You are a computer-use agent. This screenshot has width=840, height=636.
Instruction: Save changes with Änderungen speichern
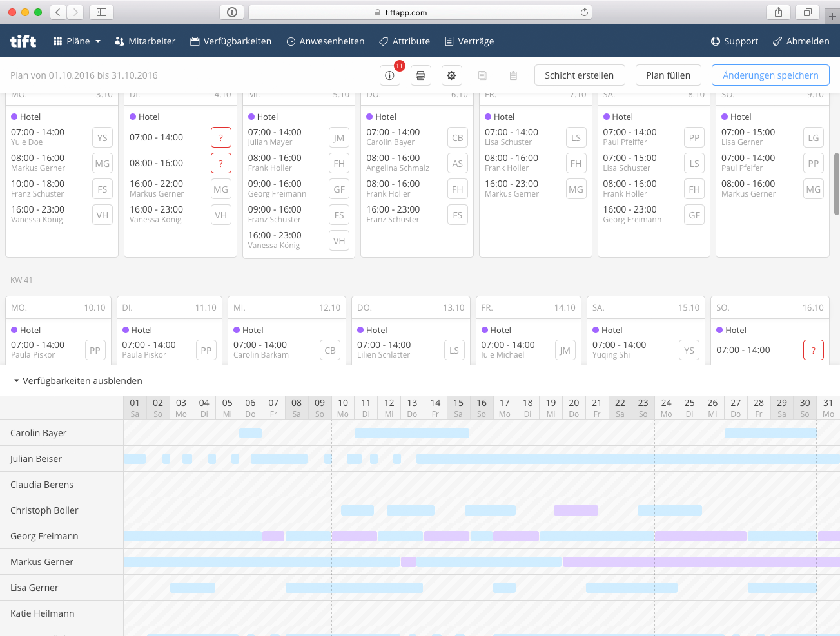tap(770, 75)
